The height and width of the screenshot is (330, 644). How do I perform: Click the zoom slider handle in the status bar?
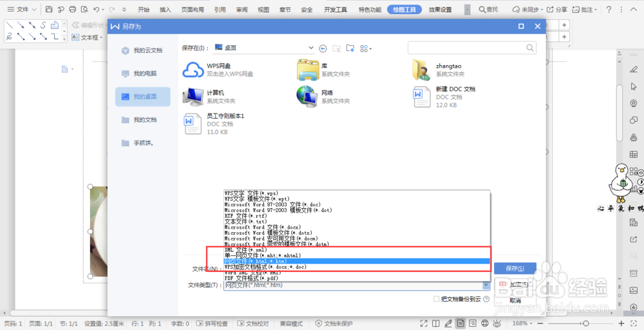[x=586, y=324]
